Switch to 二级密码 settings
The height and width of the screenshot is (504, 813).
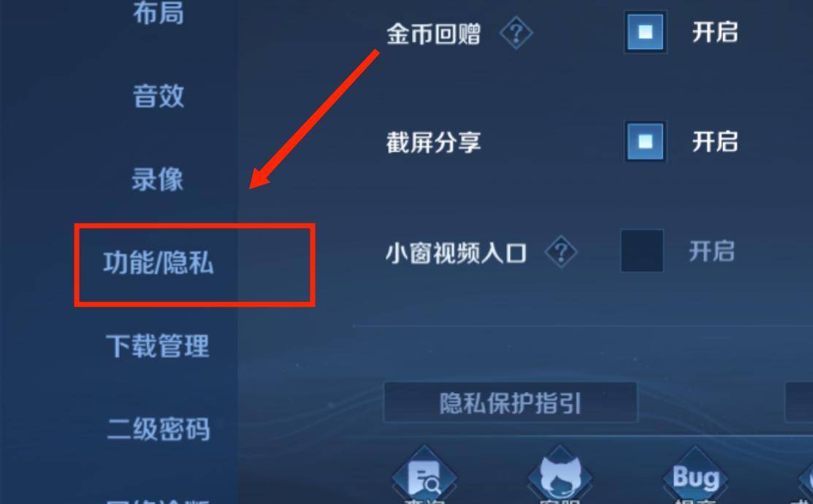[x=158, y=429]
